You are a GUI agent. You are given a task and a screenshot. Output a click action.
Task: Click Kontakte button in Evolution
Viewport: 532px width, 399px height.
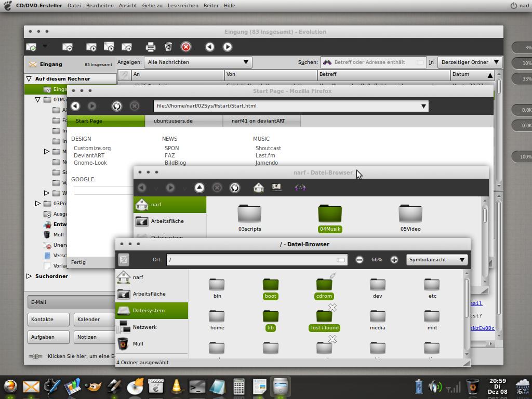click(x=48, y=320)
